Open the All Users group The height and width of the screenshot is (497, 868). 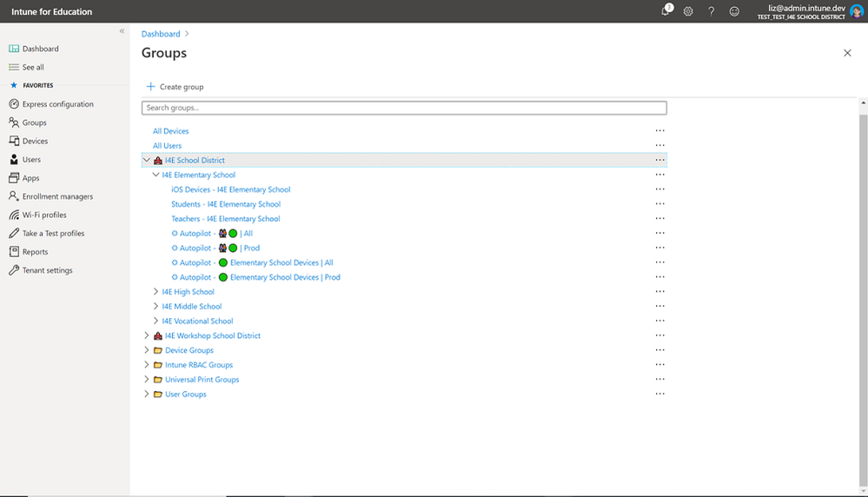click(x=167, y=146)
